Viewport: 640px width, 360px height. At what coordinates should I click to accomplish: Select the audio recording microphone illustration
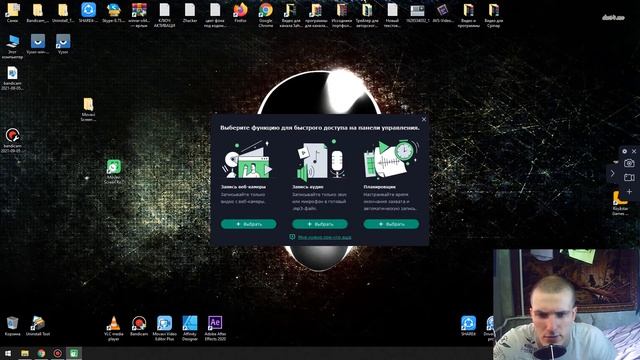320,160
